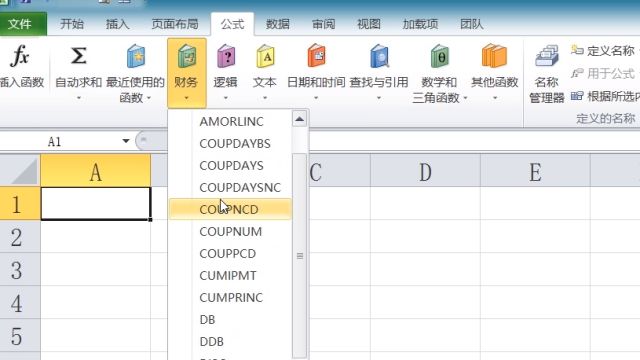The width and height of the screenshot is (640, 360).
Task: Select row 1 header
Action: 20,203
